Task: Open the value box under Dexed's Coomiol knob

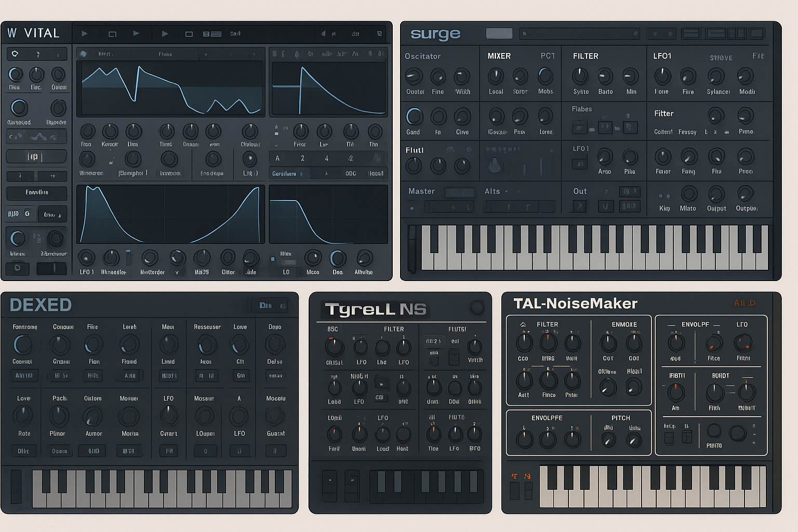Action: (x=24, y=376)
